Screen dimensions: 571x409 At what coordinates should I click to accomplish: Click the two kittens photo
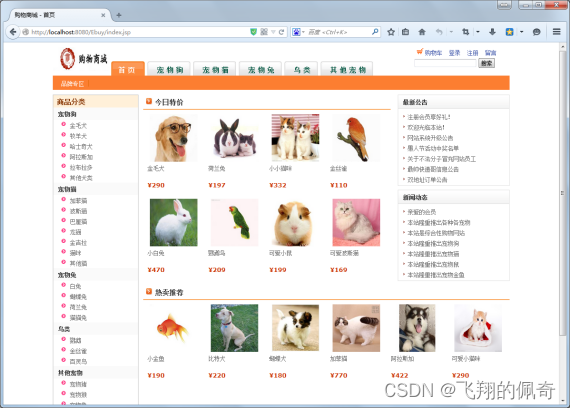coord(295,138)
